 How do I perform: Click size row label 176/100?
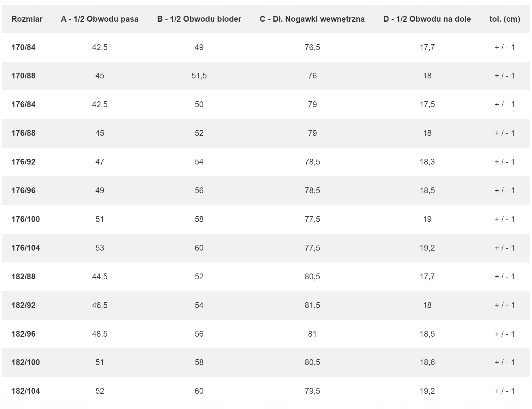click(26, 219)
